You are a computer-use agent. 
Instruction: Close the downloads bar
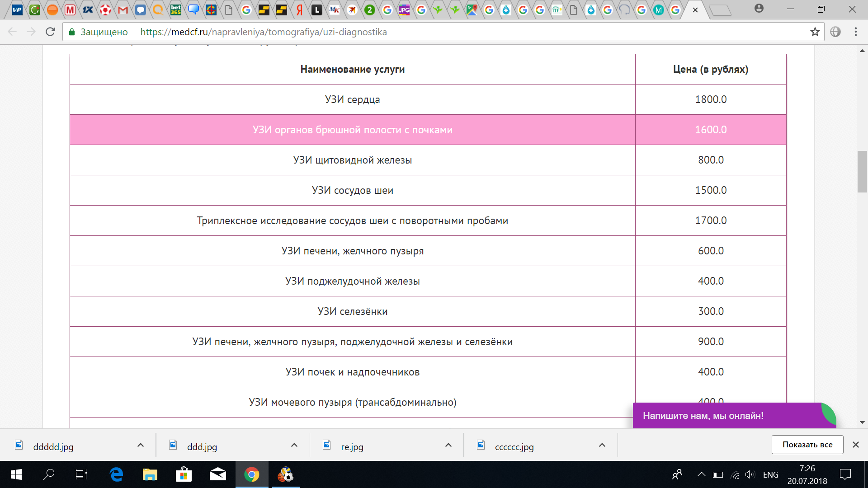click(x=855, y=445)
